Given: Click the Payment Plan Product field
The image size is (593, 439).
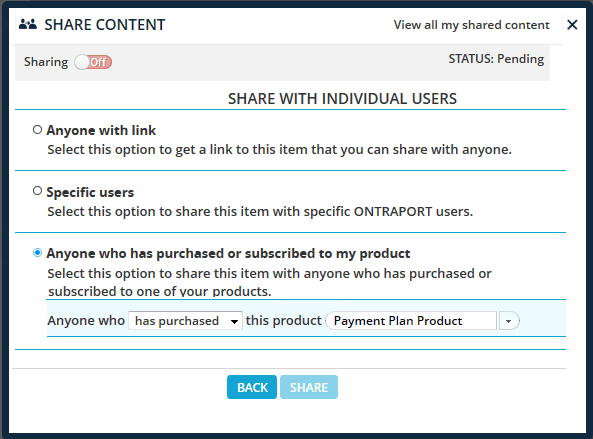Looking at the screenshot, I should (x=411, y=321).
